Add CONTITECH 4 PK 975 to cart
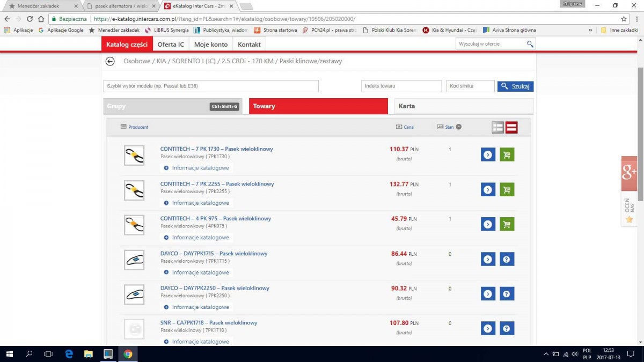The height and width of the screenshot is (362, 644). 507,224
